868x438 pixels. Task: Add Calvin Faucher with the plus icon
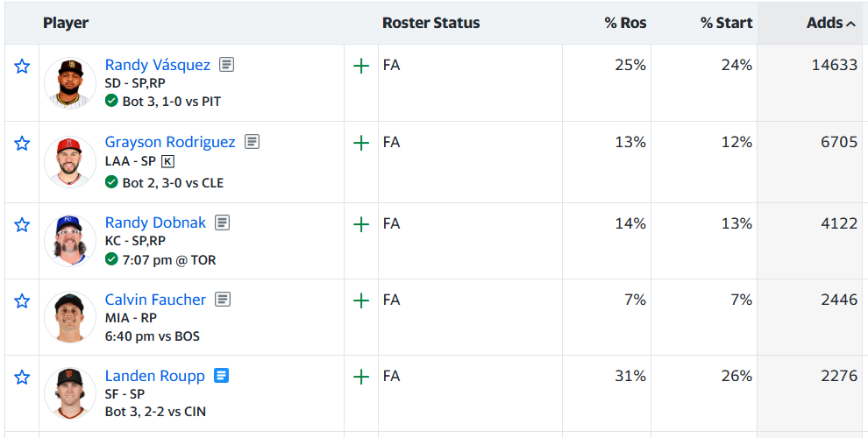[x=361, y=300]
